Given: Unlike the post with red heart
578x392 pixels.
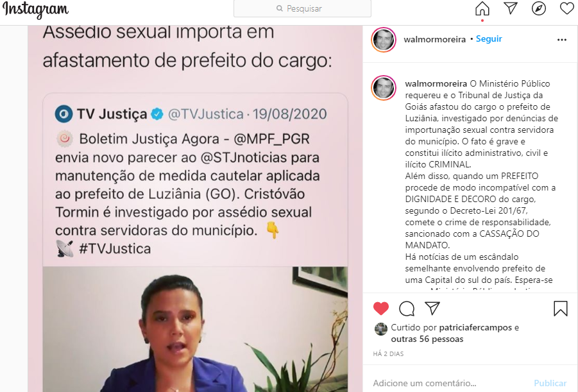Looking at the screenshot, I should click(381, 309).
